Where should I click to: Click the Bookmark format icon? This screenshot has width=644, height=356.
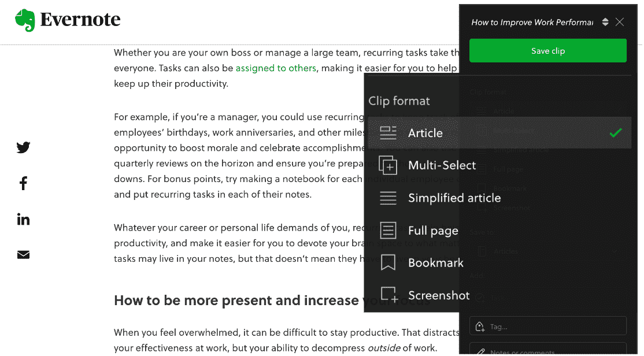[x=388, y=263]
